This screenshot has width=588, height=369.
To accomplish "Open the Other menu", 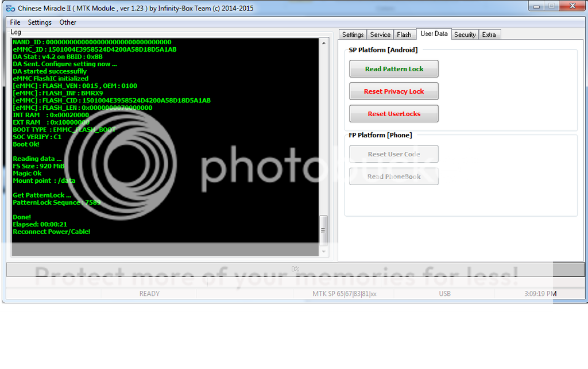I will 68,22.
